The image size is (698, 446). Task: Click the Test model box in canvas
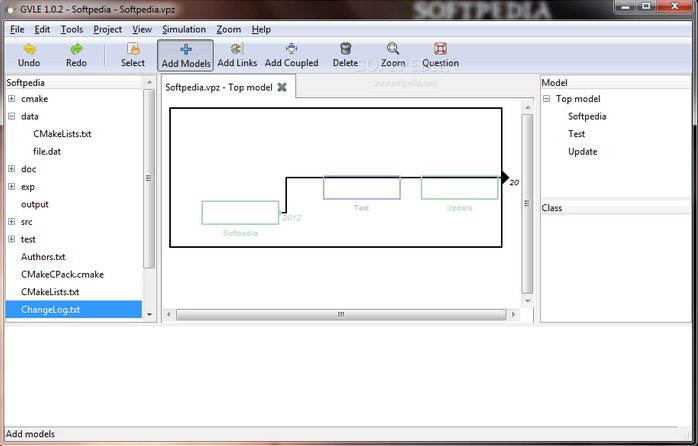(361, 188)
